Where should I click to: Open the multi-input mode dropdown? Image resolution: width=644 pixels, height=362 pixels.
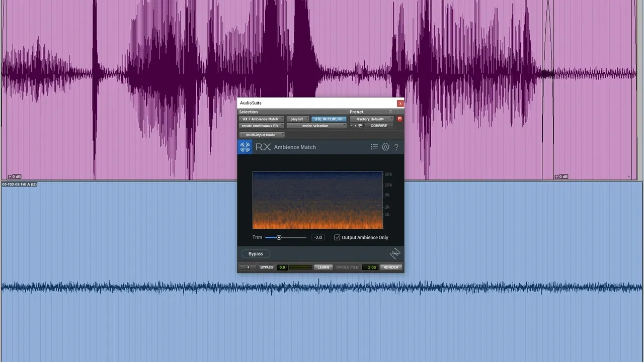click(261, 135)
